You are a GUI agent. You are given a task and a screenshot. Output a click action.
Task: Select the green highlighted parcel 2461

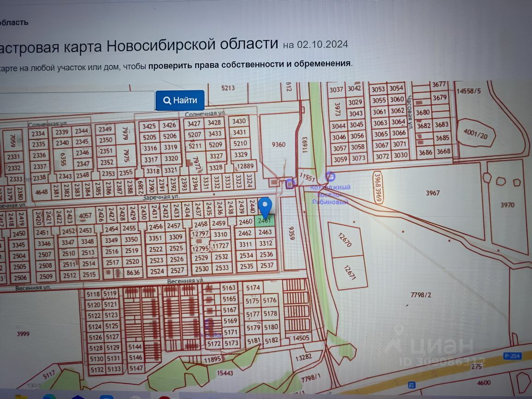point(265,221)
